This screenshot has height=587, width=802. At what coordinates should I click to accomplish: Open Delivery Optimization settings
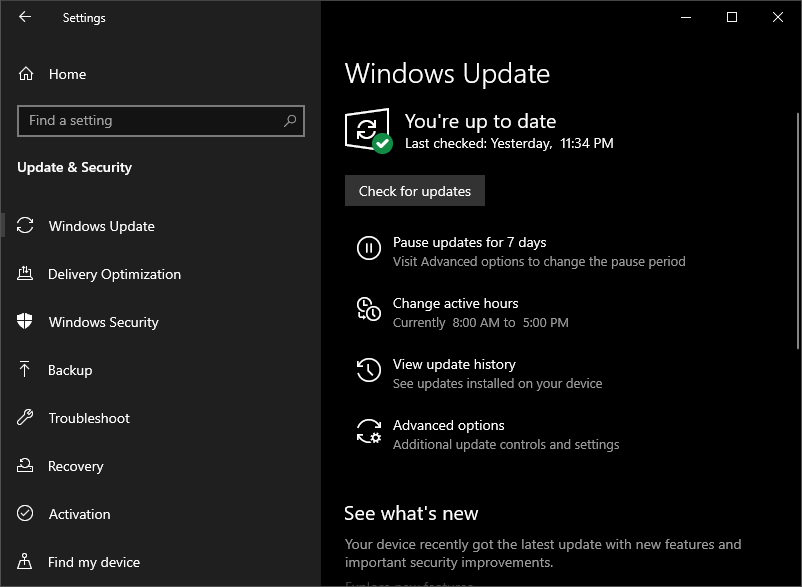[161, 274]
